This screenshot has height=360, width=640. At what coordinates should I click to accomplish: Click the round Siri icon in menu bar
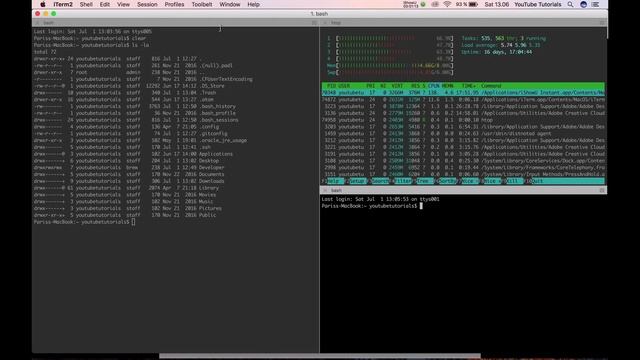583,4
